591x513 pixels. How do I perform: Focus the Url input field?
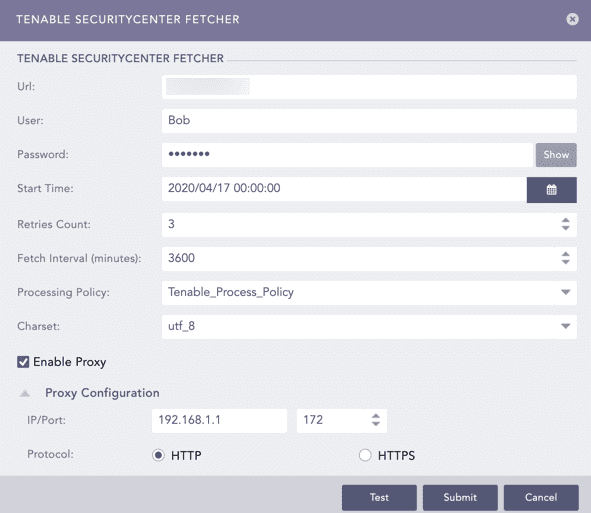tap(369, 87)
